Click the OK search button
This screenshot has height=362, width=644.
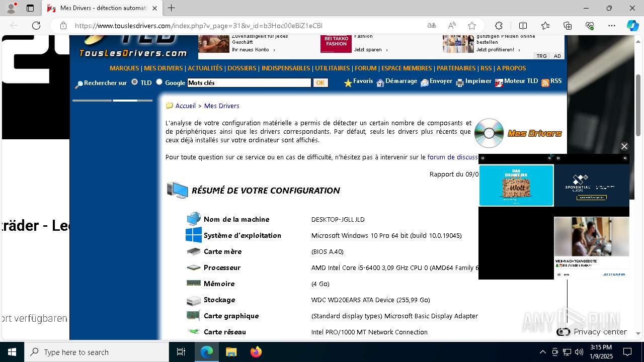pos(320,83)
